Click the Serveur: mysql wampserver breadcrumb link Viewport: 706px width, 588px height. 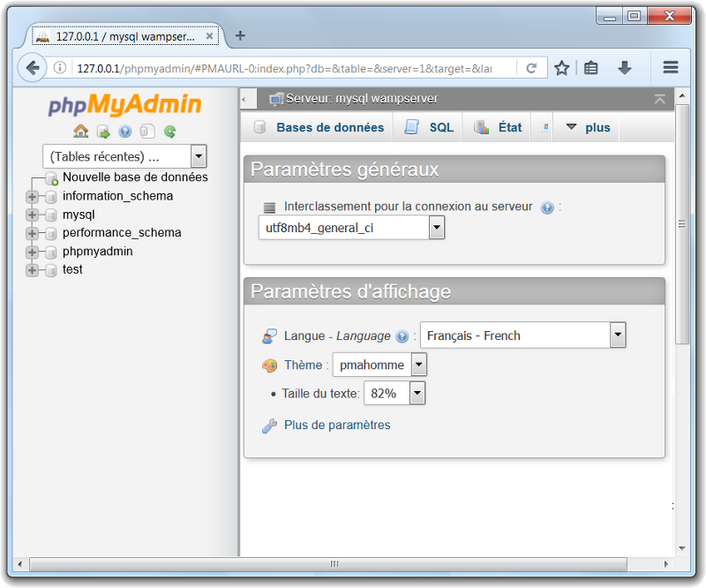(x=362, y=99)
